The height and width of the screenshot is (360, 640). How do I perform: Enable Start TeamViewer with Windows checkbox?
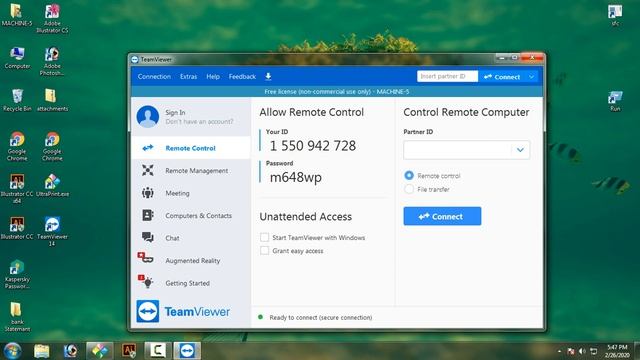pyautogui.click(x=264, y=237)
